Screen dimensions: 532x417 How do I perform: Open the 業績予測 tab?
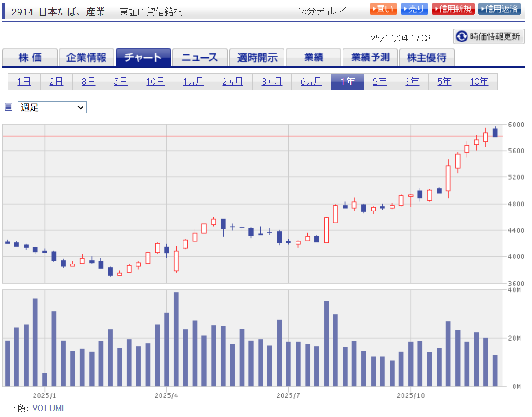tap(370, 57)
